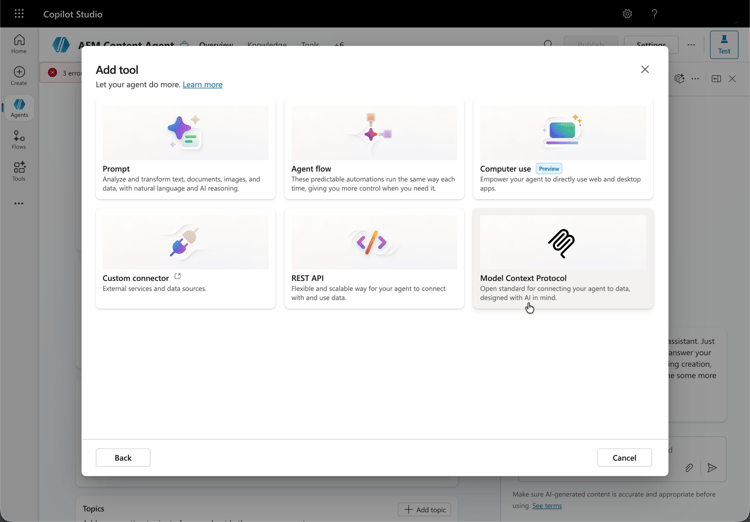Click the Model Context Protocol logo icon
750x522 pixels.
pyautogui.click(x=562, y=243)
